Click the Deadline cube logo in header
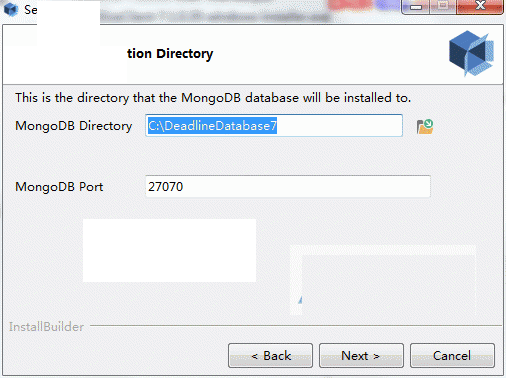Image resolution: width=506 pixels, height=378 pixels. click(471, 53)
